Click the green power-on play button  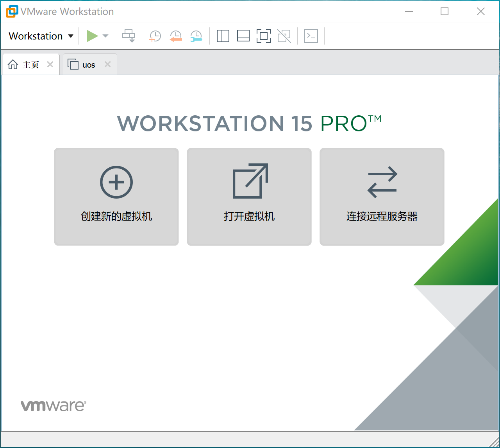tap(92, 36)
